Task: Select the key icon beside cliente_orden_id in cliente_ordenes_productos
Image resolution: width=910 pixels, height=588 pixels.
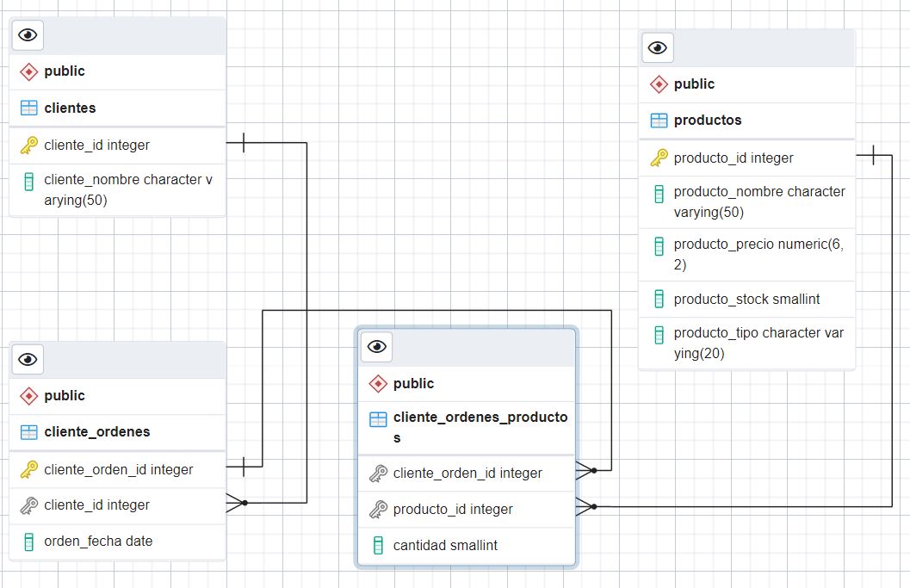Action: [376, 473]
